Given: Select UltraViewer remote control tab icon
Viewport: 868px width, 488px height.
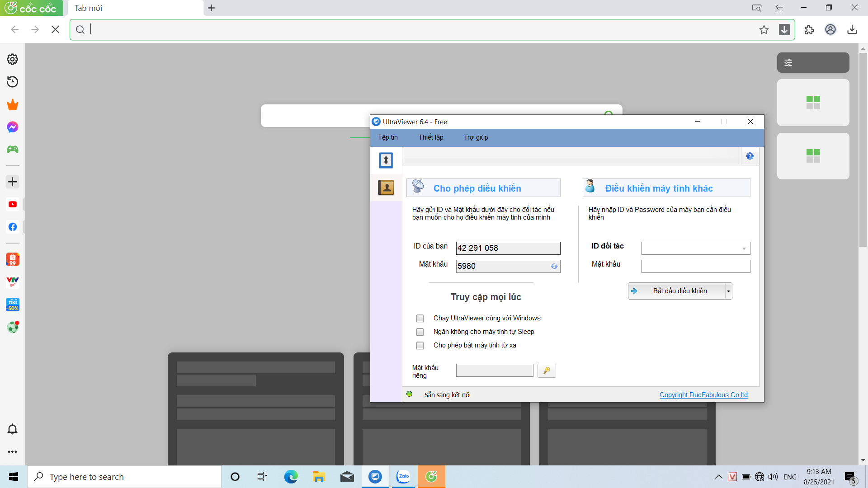Looking at the screenshot, I should pyautogui.click(x=386, y=160).
